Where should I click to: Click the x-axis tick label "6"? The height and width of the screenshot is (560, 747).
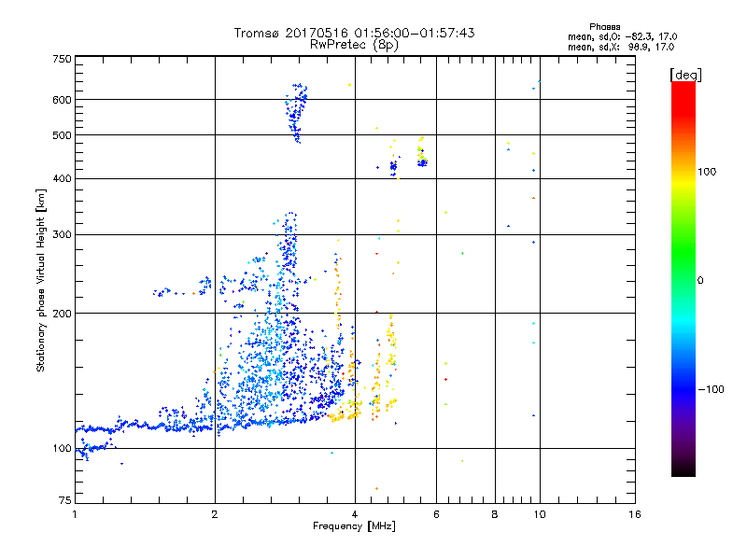(x=436, y=514)
